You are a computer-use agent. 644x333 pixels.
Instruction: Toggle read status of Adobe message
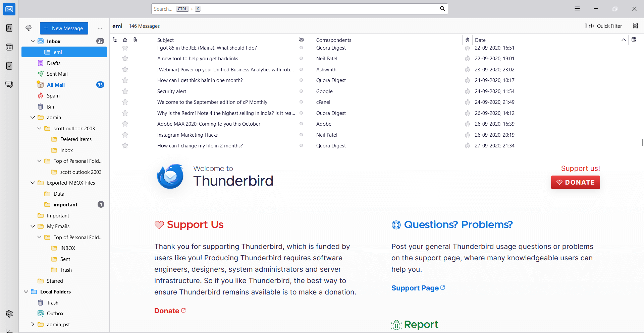point(301,124)
